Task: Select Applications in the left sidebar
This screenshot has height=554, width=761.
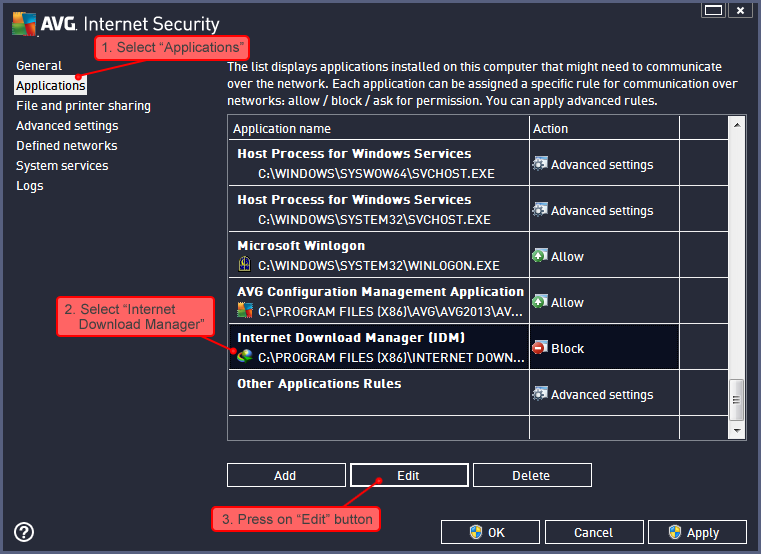Action: pos(50,85)
